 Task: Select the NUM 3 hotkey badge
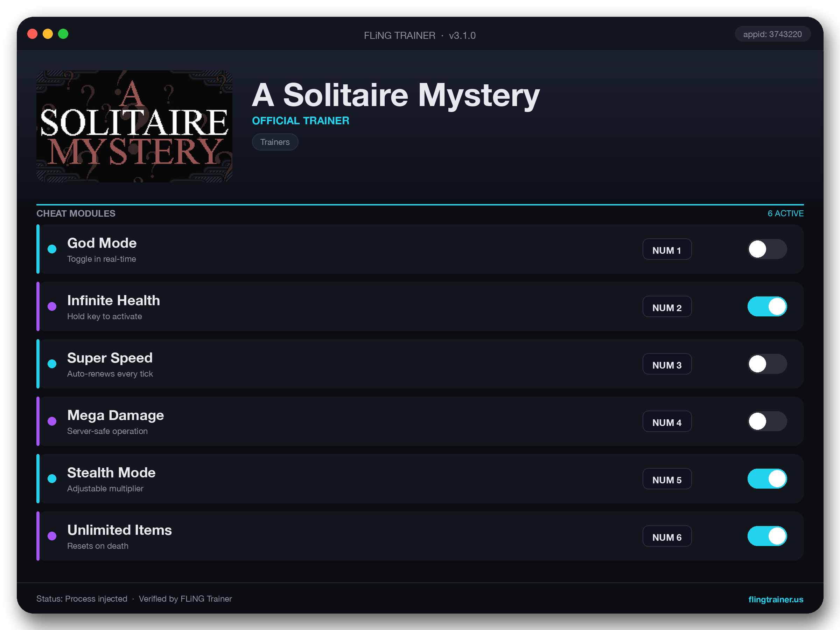(x=667, y=364)
